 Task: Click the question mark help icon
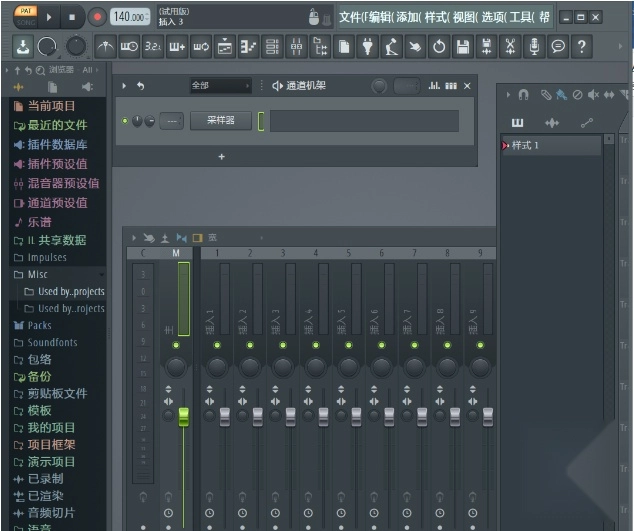[581, 47]
